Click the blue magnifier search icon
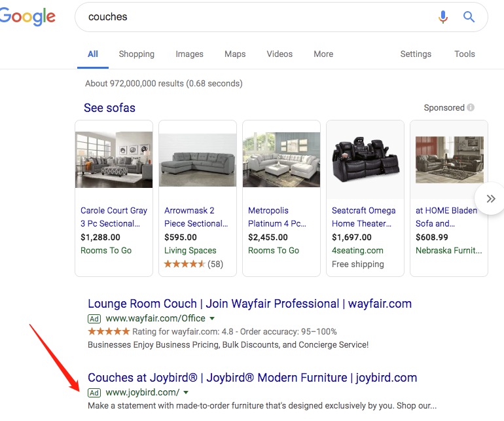 tap(469, 17)
